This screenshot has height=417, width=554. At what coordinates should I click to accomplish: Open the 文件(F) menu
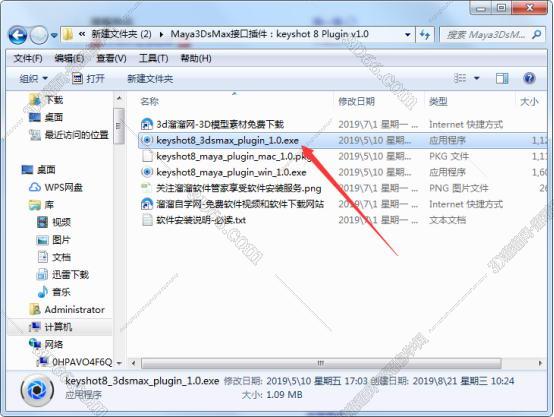pyautogui.click(x=28, y=58)
